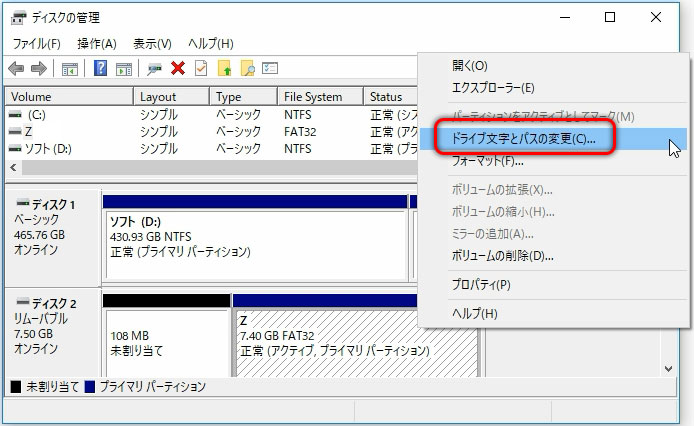The width and height of the screenshot is (694, 426).
Task: Click the Disk Management title bar icon
Action: click(x=19, y=18)
